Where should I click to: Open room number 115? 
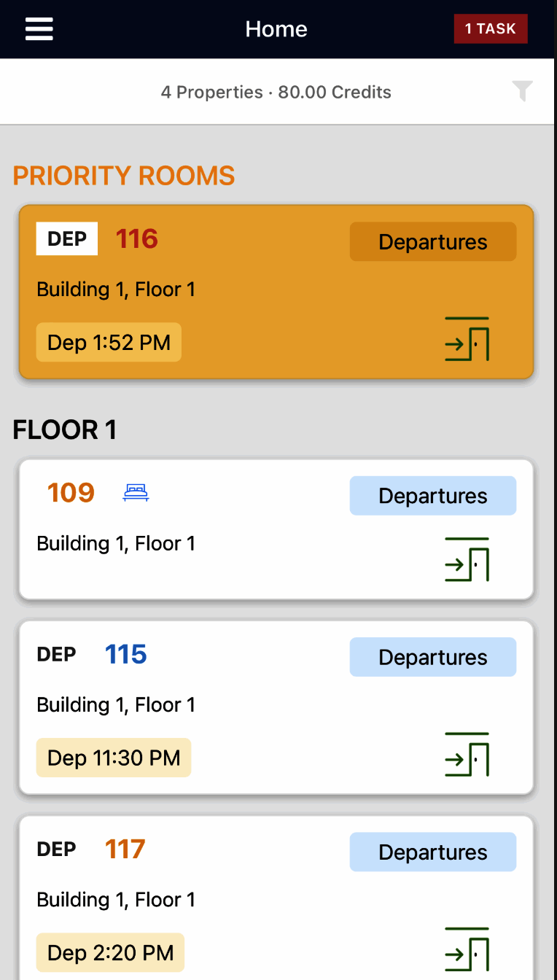pos(125,655)
